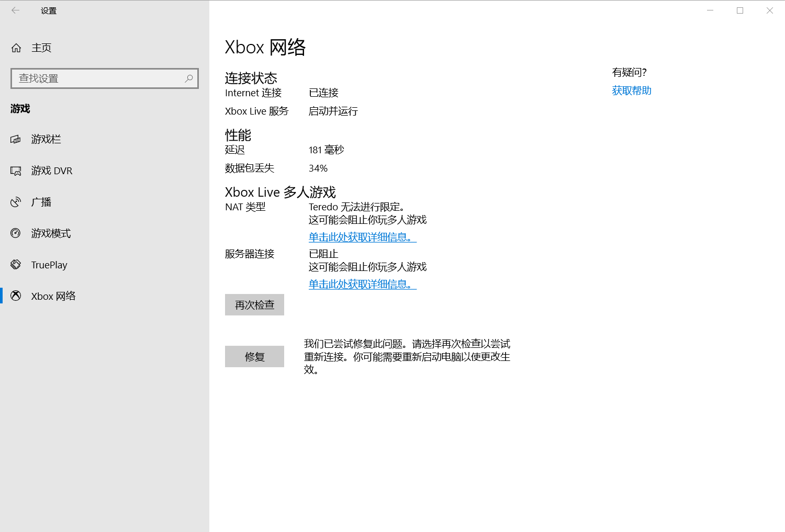Click the TruePlay icon

point(16,265)
